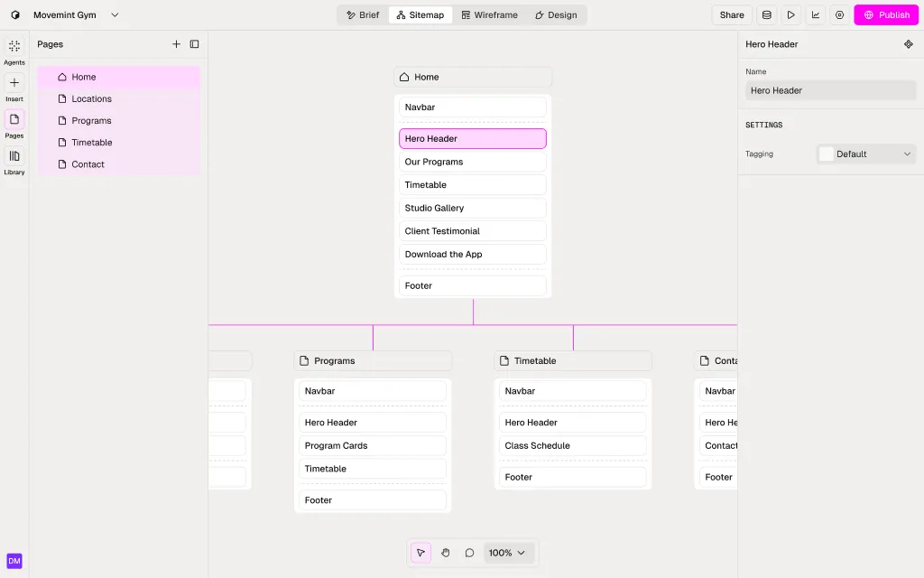924x578 pixels.
Task: Select Program Cards section
Action: click(x=373, y=445)
